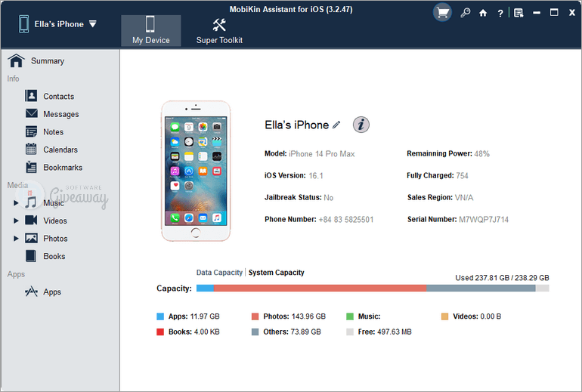Open Messages label in sidebar

61,114
